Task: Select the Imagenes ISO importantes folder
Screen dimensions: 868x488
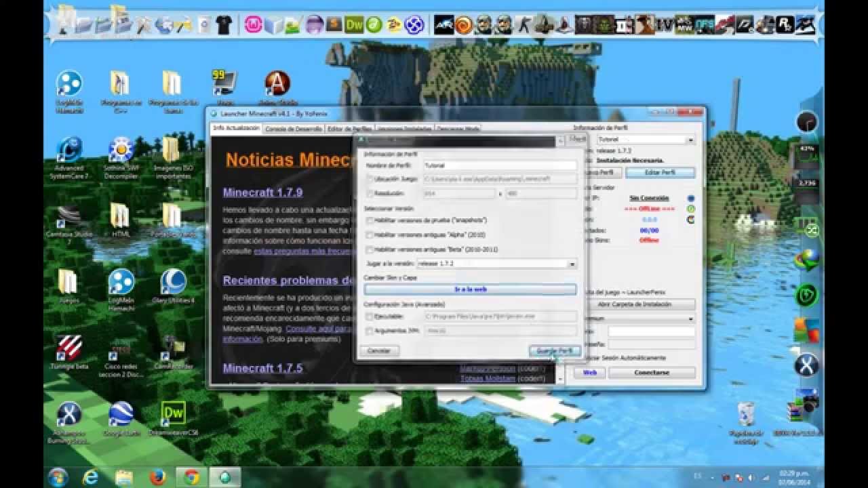Action: 172,157
